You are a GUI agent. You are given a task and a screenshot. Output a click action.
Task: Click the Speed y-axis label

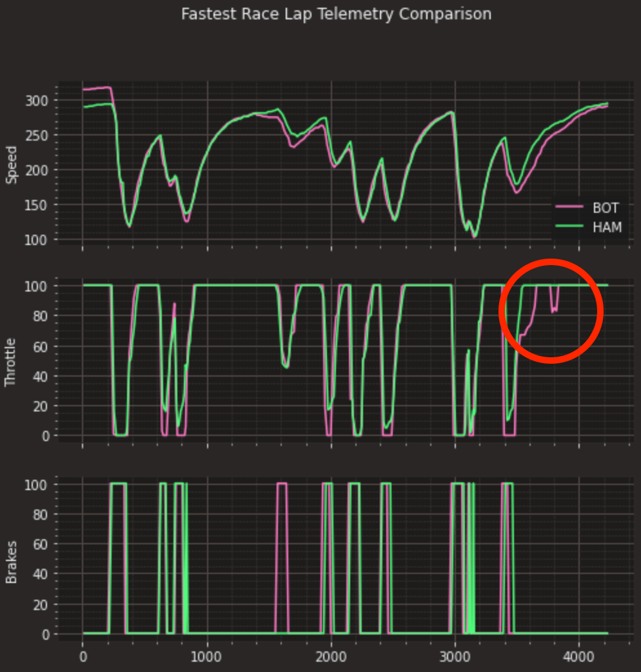tap(12, 161)
